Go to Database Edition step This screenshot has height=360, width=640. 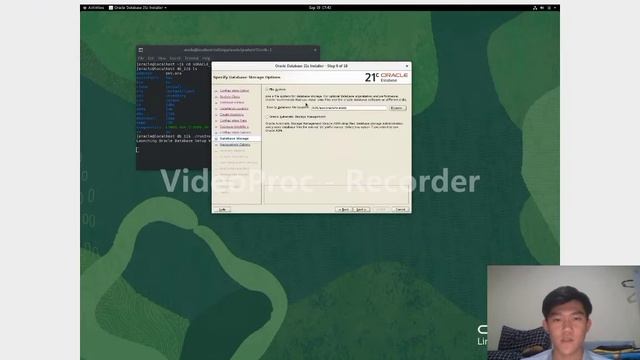tap(232, 102)
